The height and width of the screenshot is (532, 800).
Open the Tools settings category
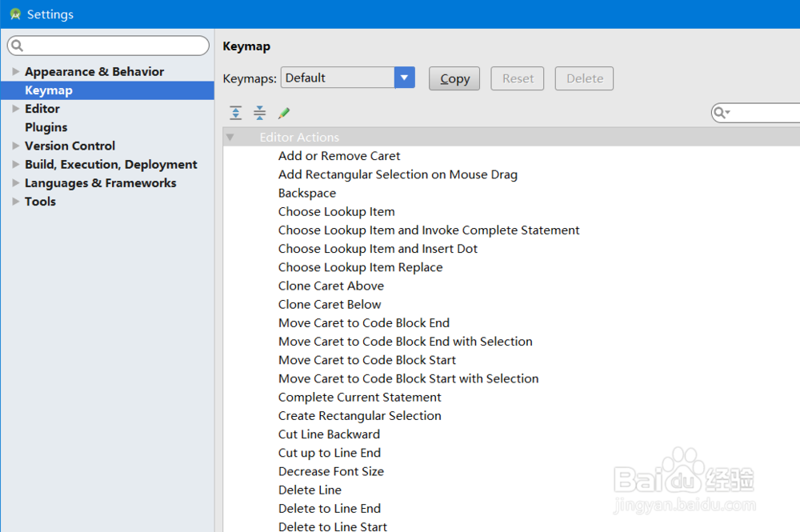[x=40, y=202]
